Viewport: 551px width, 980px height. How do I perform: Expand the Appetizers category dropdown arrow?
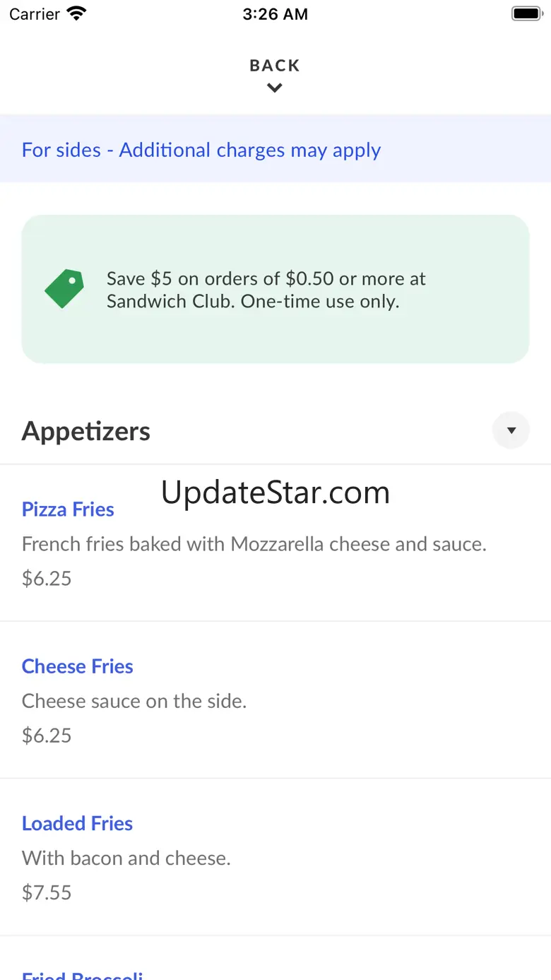(x=511, y=430)
